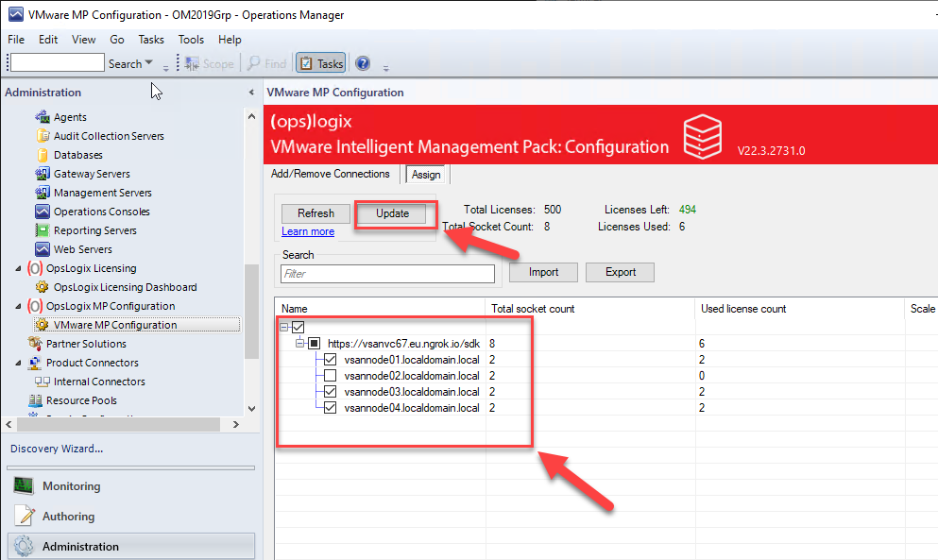The height and width of the screenshot is (560, 938).
Task: Click the navigation tree scroll-down arrow
Action: tap(251, 409)
